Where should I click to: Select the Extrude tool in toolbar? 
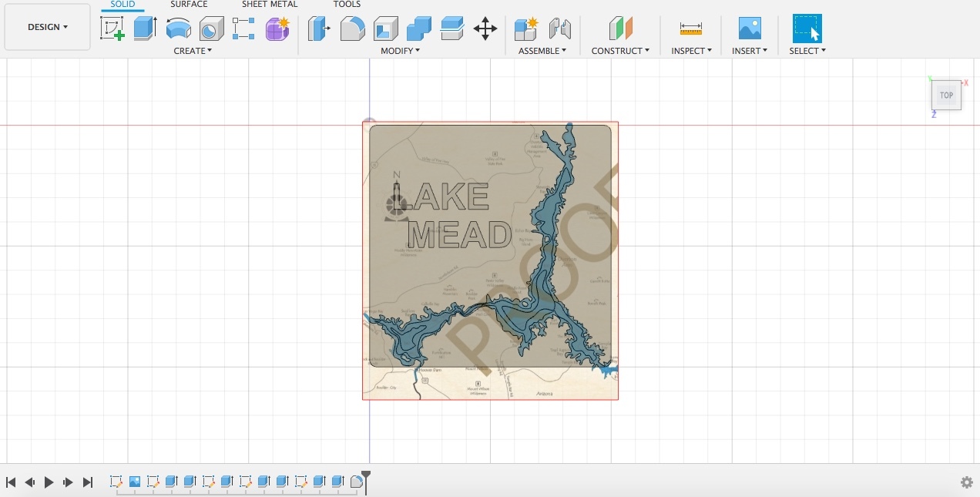[145, 29]
